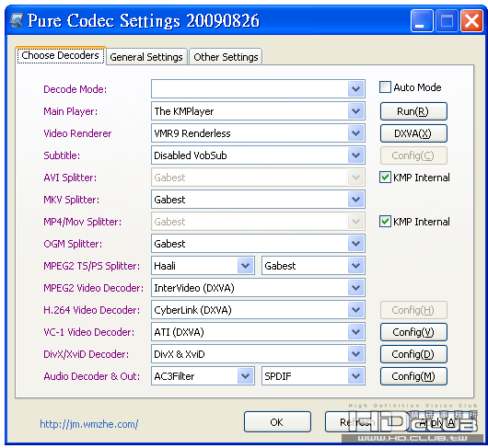The height and width of the screenshot is (448, 488).
Task: Click the Run(R) button
Action: coord(413,111)
